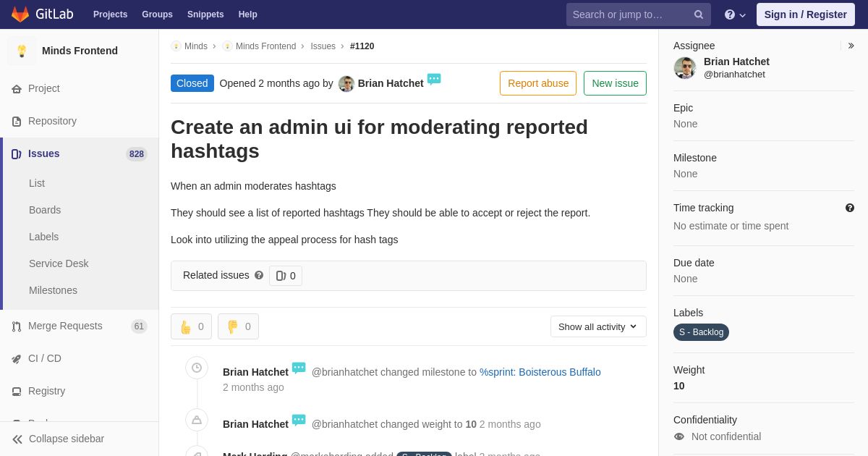
Task: Click the Minds Frontend project title in sidebar
Action: [x=80, y=51]
